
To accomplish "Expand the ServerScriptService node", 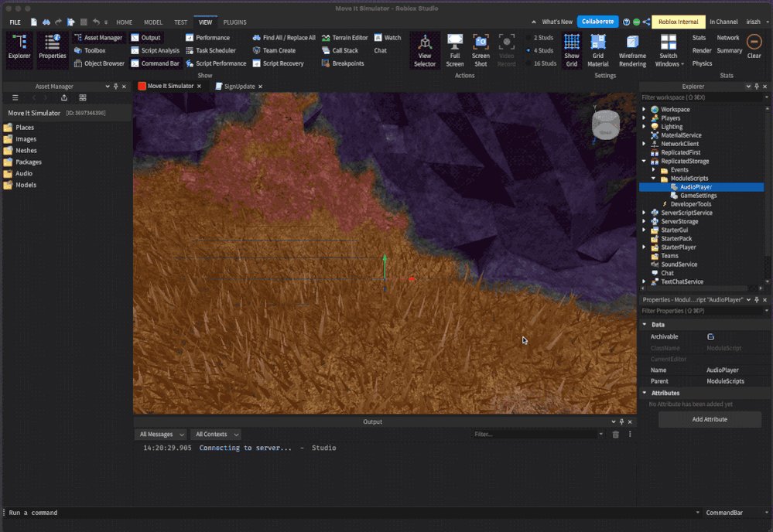I will click(644, 213).
